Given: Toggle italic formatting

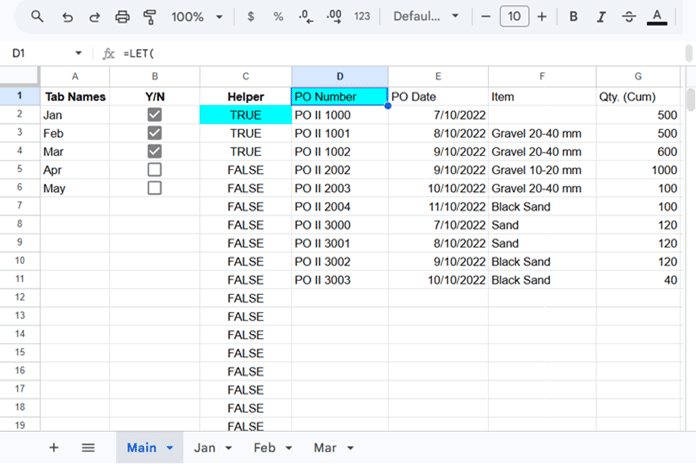Looking at the screenshot, I should click(x=601, y=17).
